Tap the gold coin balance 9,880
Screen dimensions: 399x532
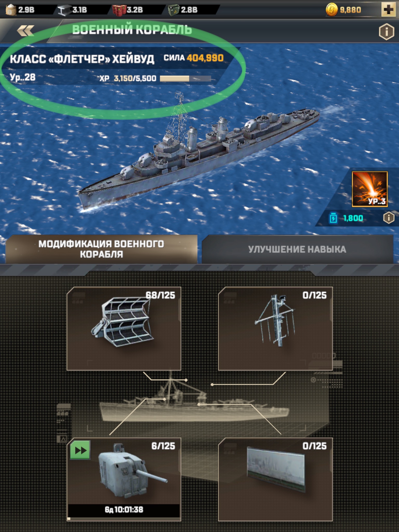(343, 10)
